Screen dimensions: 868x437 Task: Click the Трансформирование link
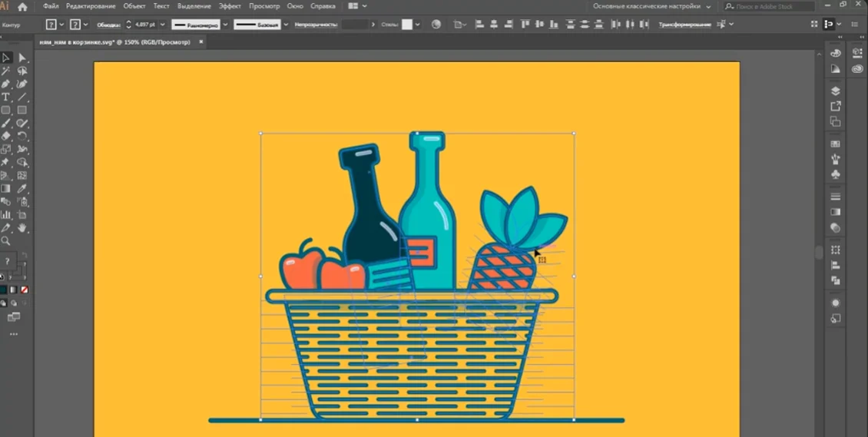(684, 25)
